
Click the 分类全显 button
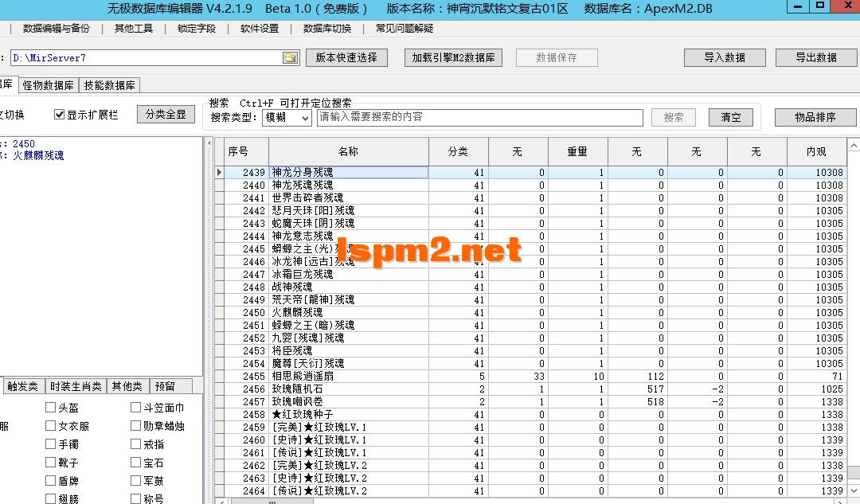pyautogui.click(x=165, y=113)
